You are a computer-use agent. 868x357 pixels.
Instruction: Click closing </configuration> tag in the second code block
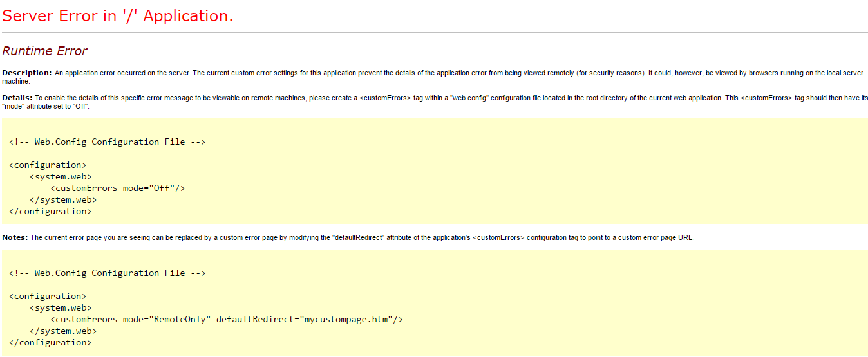coord(50,343)
